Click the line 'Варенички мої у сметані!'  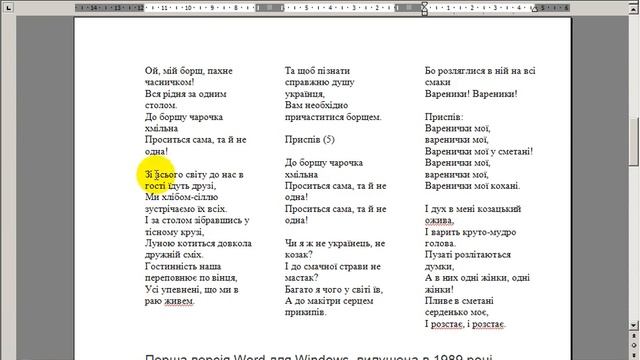[x=479, y=152]
